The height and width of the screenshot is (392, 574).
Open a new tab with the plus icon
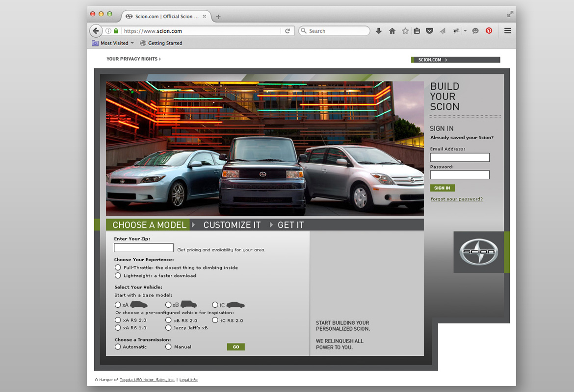point(218,17)
